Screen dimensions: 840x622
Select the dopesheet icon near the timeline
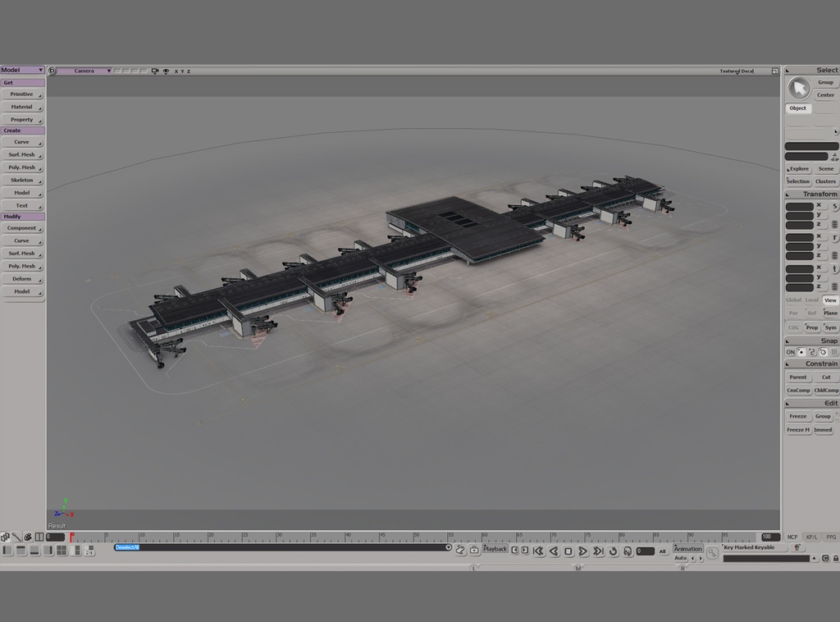click(x=473, y=550)
